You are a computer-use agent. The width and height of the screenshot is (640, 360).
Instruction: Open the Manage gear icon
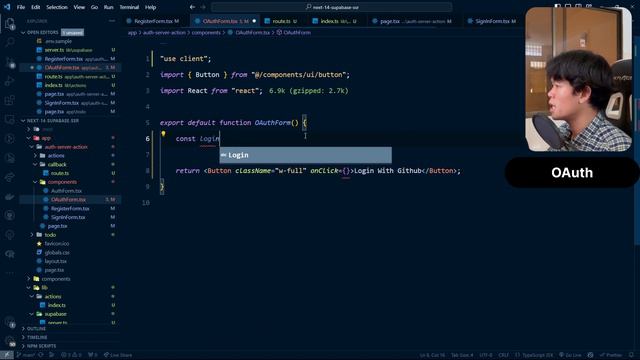point(9,341)
